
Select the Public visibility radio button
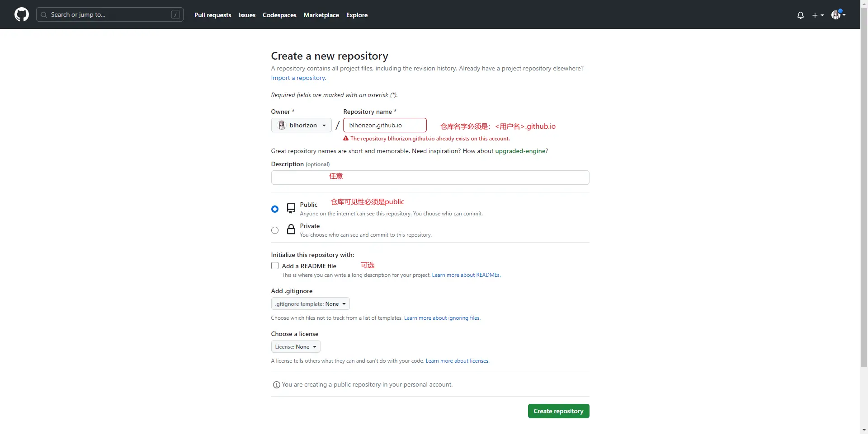pos(275,209)
